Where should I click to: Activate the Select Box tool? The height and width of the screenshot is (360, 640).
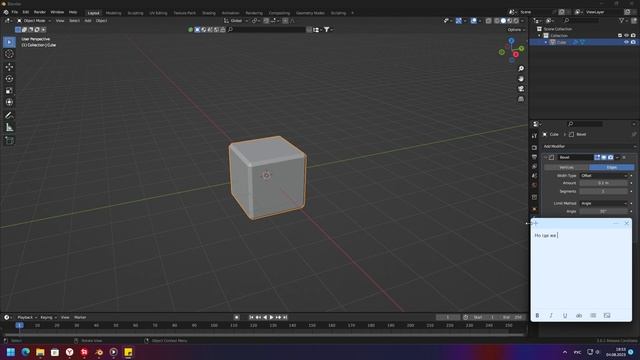pos(9,42)
